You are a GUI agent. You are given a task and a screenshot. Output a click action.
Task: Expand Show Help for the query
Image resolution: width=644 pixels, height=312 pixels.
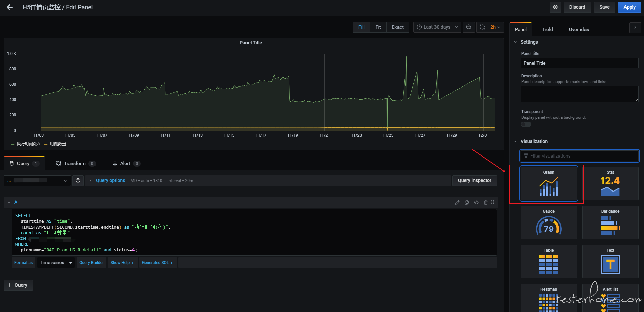(122, 263)
